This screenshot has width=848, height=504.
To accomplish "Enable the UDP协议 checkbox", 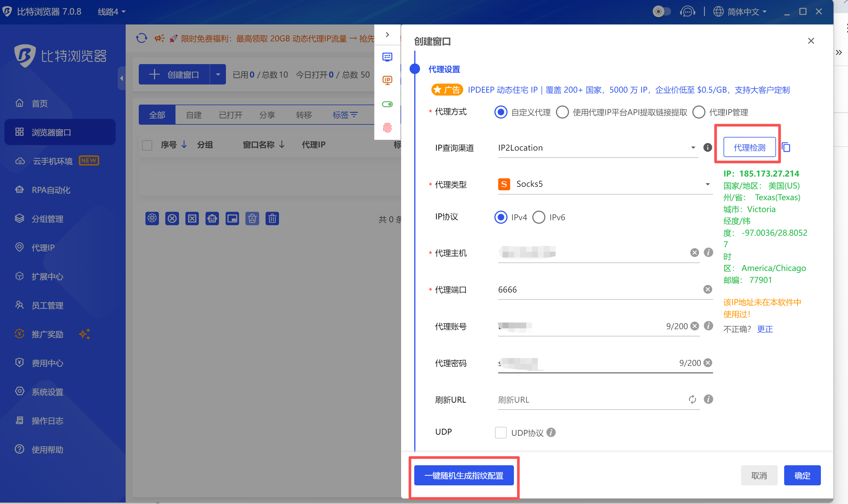I will (x=501, y=433).
